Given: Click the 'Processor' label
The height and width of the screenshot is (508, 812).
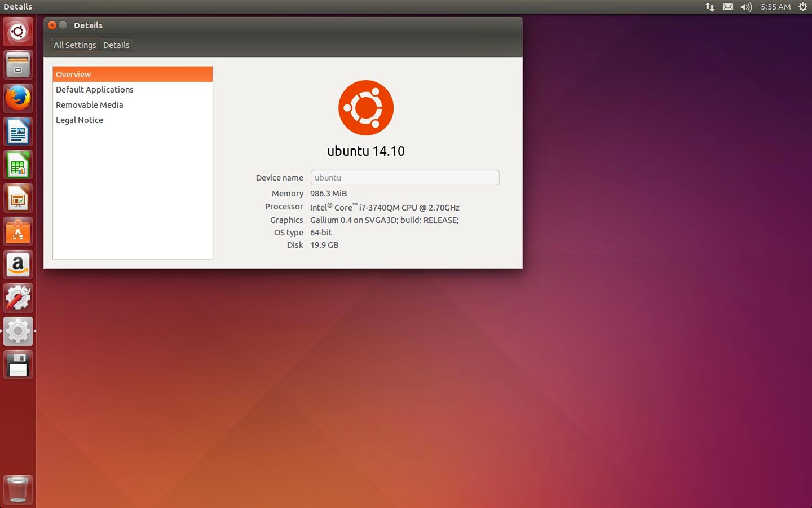Looking at the screenshot, I should click(284, 207).
